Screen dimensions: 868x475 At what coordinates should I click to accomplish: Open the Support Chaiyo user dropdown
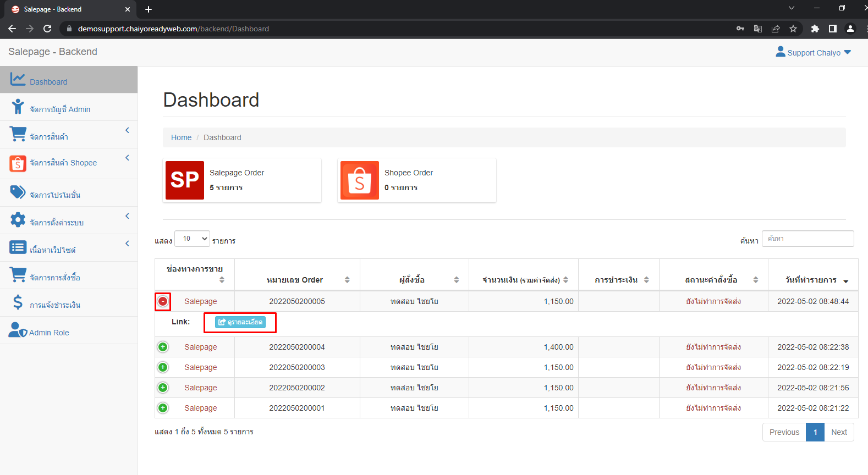813,53
